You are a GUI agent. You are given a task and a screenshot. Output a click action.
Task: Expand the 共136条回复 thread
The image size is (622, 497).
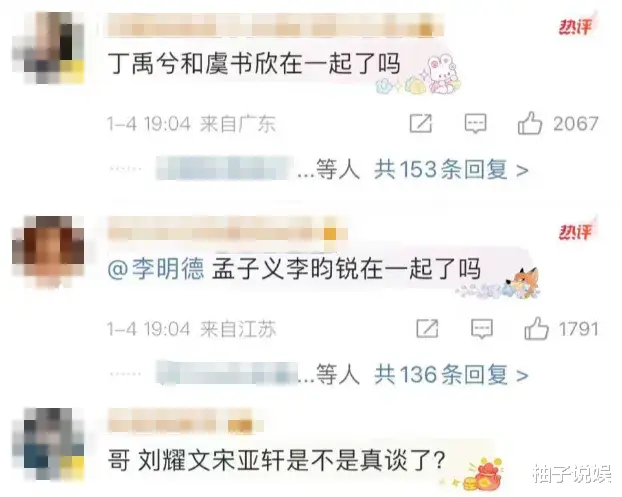(451, 375)
